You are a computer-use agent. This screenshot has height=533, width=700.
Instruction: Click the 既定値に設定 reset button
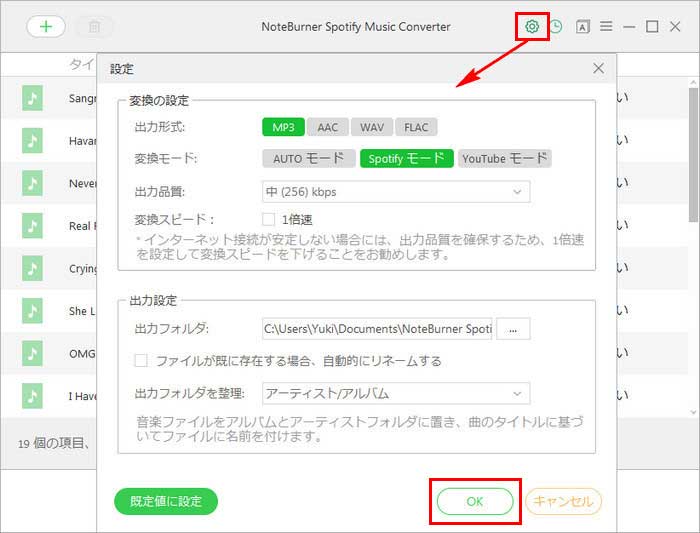[166, 501]
